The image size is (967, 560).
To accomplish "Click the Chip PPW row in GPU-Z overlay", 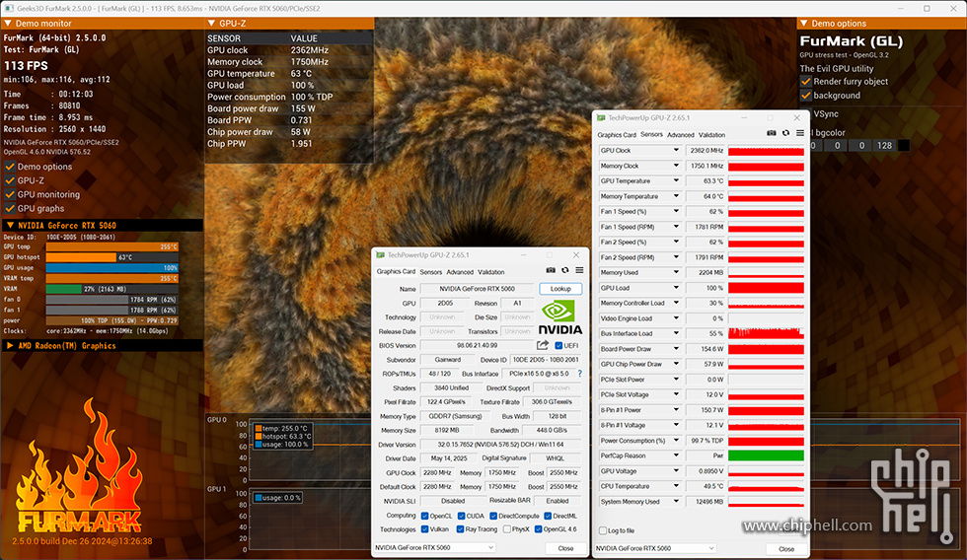I will click(289, 144).
